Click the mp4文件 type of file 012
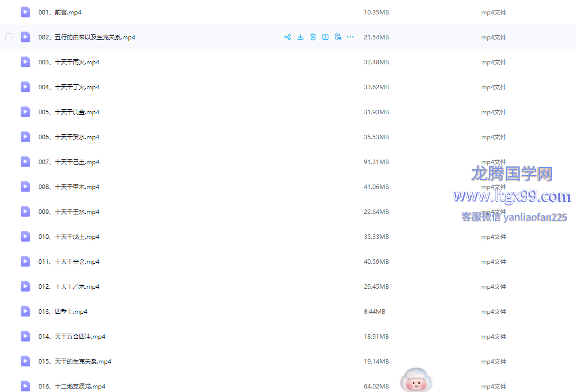The image size is (576, 392). pos(494,286)
